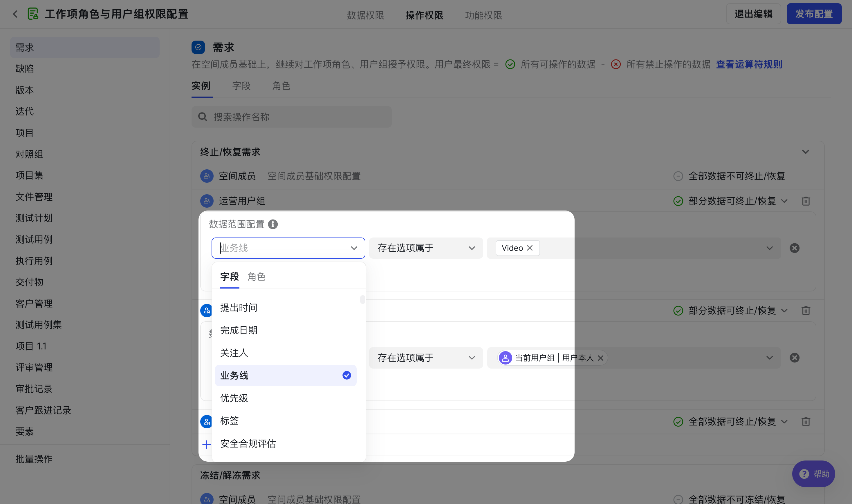Switch to 字段 tab in dropdown popup
The image size is (852, 504).
(230, 276)
